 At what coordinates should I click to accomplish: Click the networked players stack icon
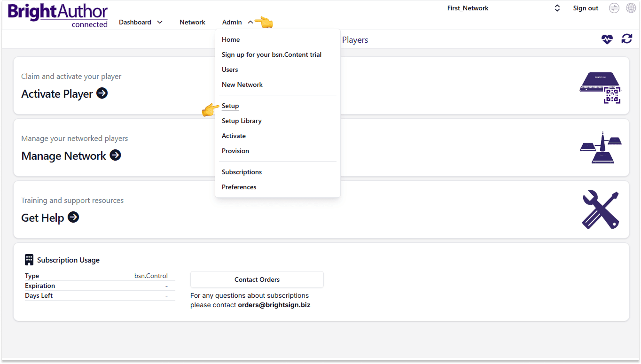[600, 147]
